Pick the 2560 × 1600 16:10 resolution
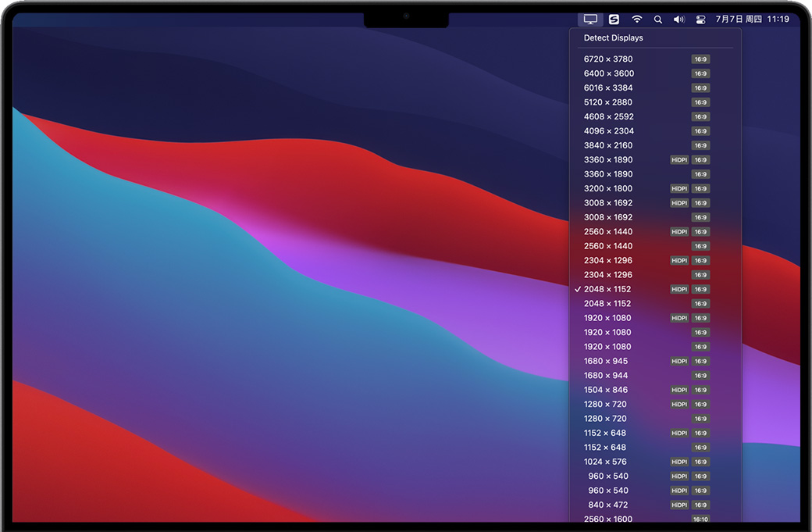This screenshot has height=532, width=812. pyautogui.click(x=608, y=519)
